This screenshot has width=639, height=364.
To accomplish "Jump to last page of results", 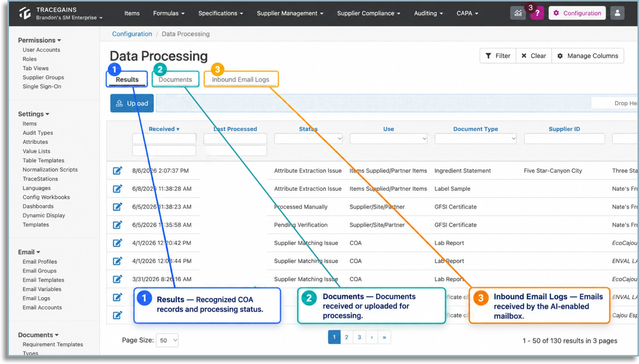I will coord(384,337).
